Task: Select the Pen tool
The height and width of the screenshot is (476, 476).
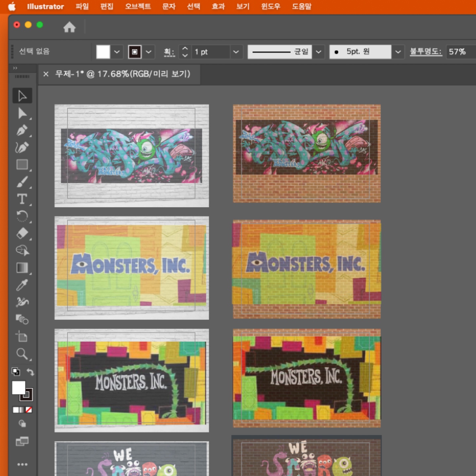Action: coord(22,131)
